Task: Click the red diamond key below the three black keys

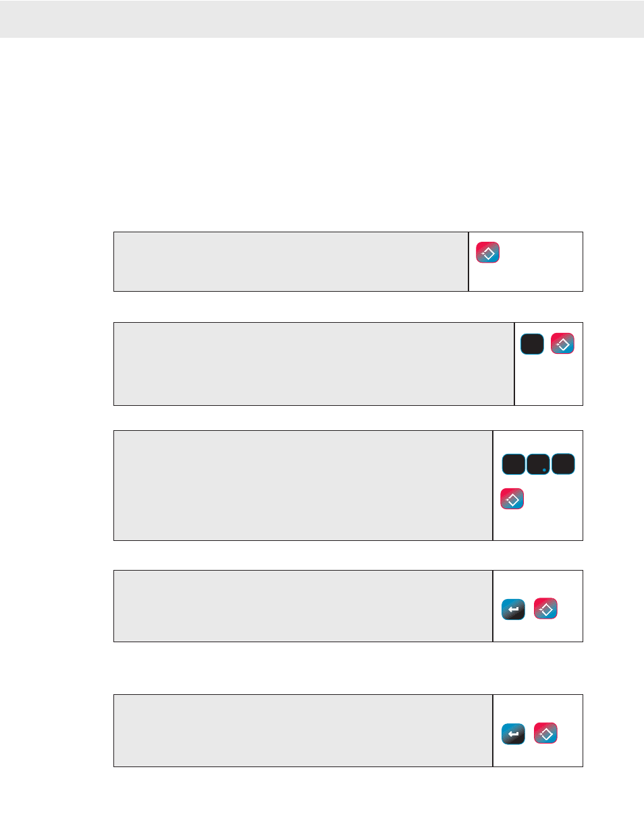Action: [512, 499]
